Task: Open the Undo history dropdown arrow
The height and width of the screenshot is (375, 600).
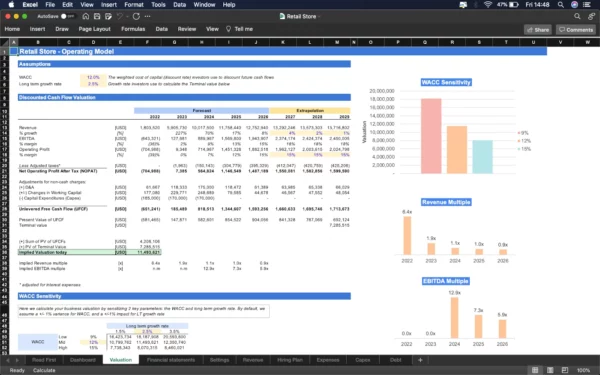Action: [127, 16]
